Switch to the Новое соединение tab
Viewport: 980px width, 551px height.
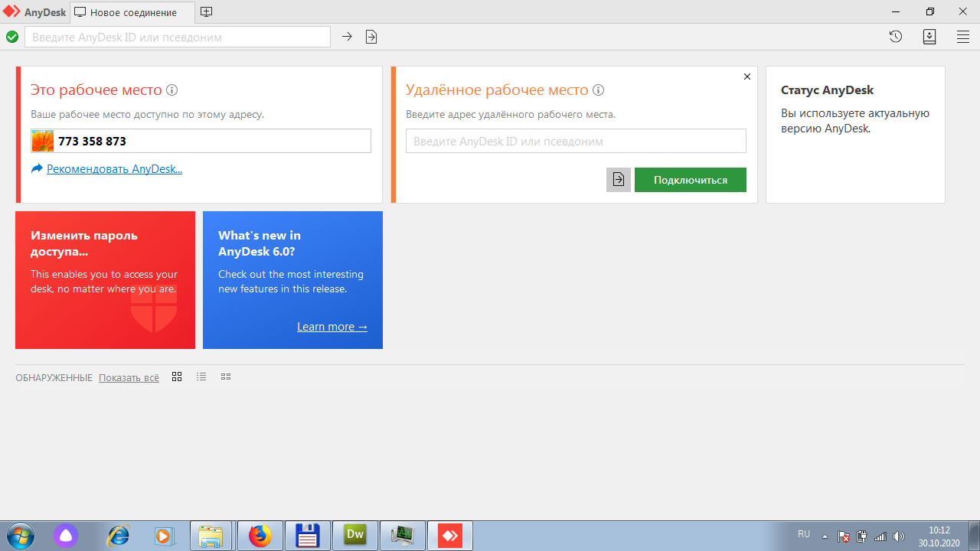132,12
